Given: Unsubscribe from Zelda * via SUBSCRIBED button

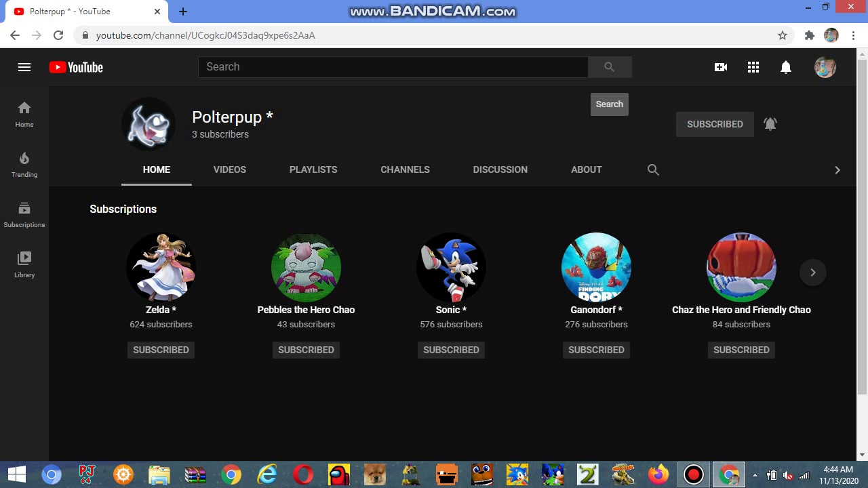Looking at the screenshot, I should [x=161, y=350].
